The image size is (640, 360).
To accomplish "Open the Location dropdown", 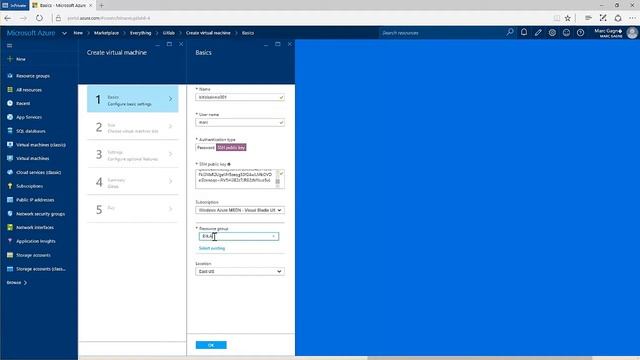I will (240, 271).
